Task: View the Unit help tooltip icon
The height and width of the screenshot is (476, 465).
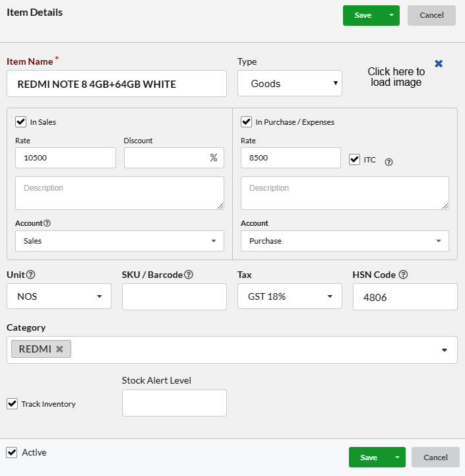Action: click(30, 275)
